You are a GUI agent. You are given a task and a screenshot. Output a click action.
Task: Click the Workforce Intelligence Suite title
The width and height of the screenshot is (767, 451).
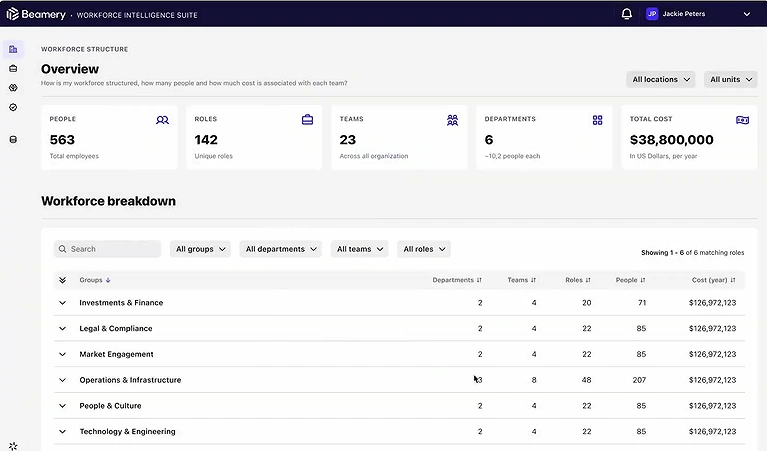(137, 15)
